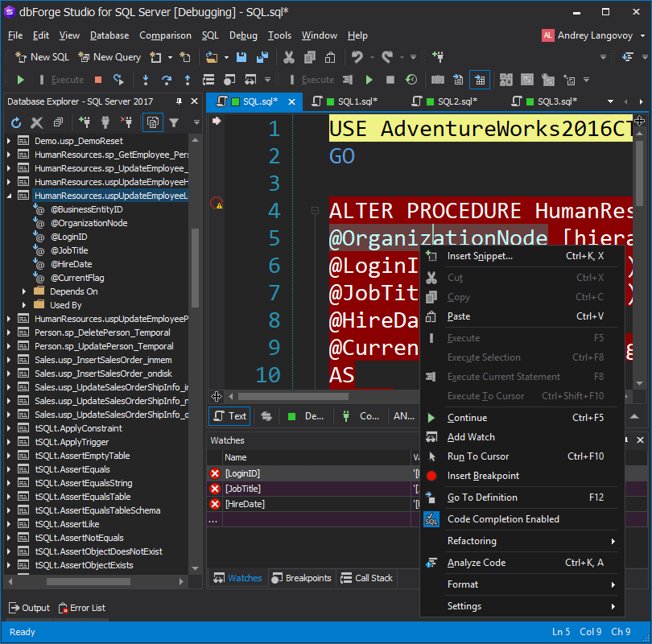Switch to the SQL3.sql tab
Screen dimensions: 652x644
pos(544,101)
